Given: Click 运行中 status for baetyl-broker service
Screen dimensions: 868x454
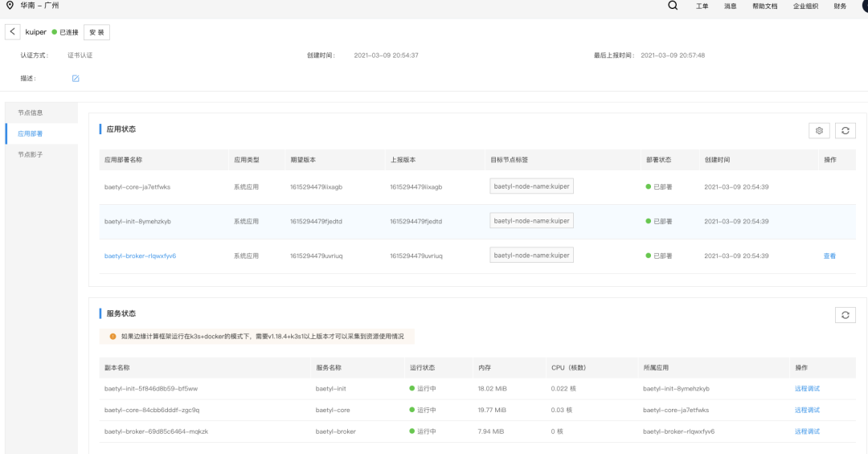Looking at the screenshot, I should (x=423, y=432).
